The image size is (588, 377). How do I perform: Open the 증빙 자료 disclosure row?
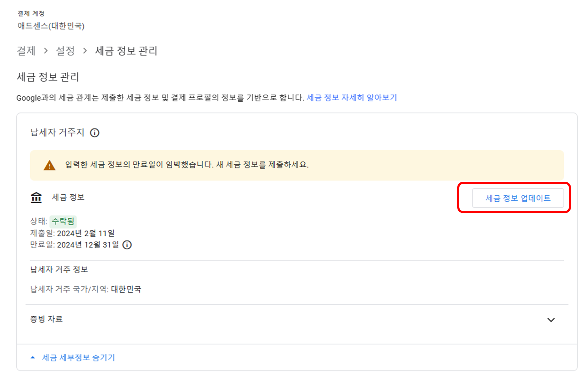(x=46, y=319)
